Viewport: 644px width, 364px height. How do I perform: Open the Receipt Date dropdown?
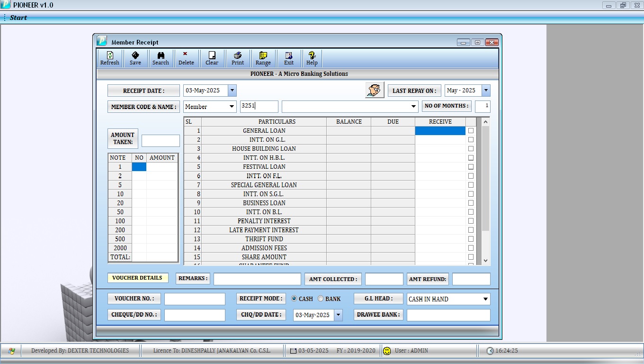click(x=232, y=91)
